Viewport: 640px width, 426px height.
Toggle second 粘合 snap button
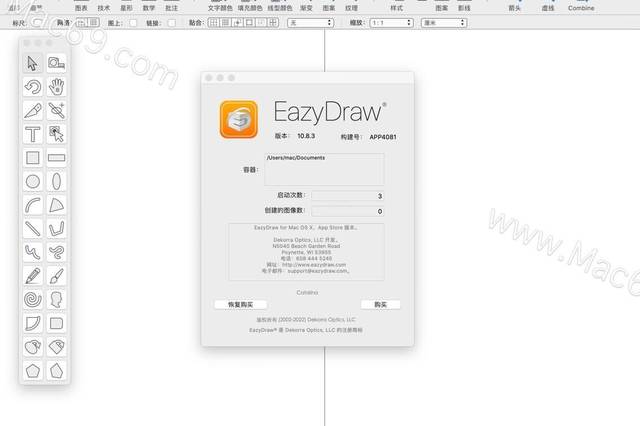[226, 23]
